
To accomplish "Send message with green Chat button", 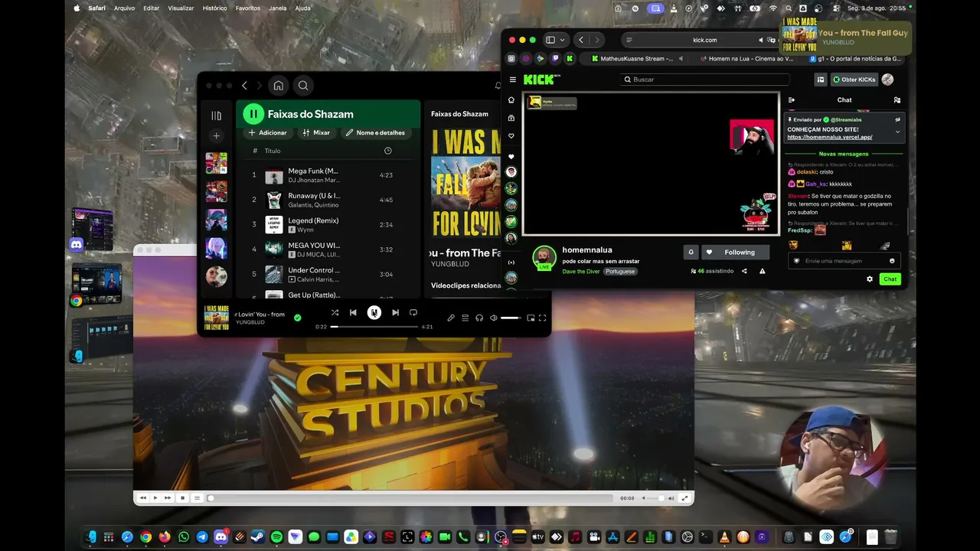I will click(x=890, y=279).
